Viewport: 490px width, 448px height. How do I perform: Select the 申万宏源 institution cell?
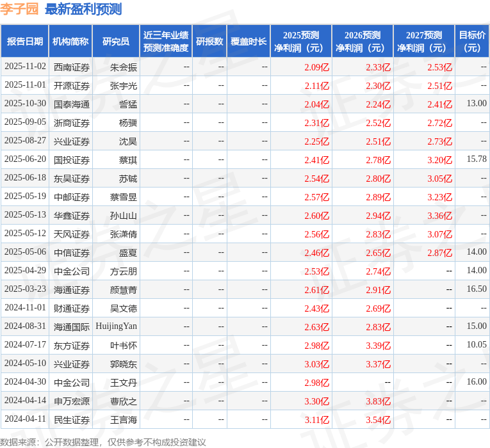point(72,401)
